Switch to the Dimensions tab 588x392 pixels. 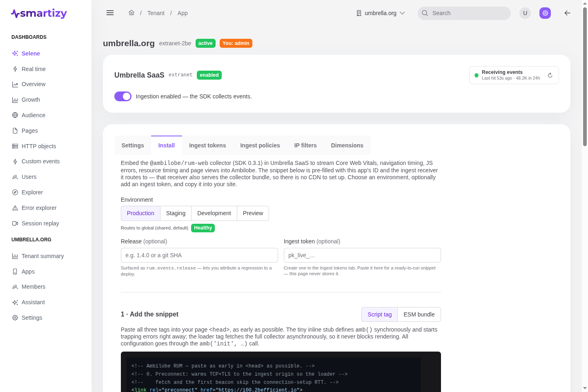coord(347,145)
